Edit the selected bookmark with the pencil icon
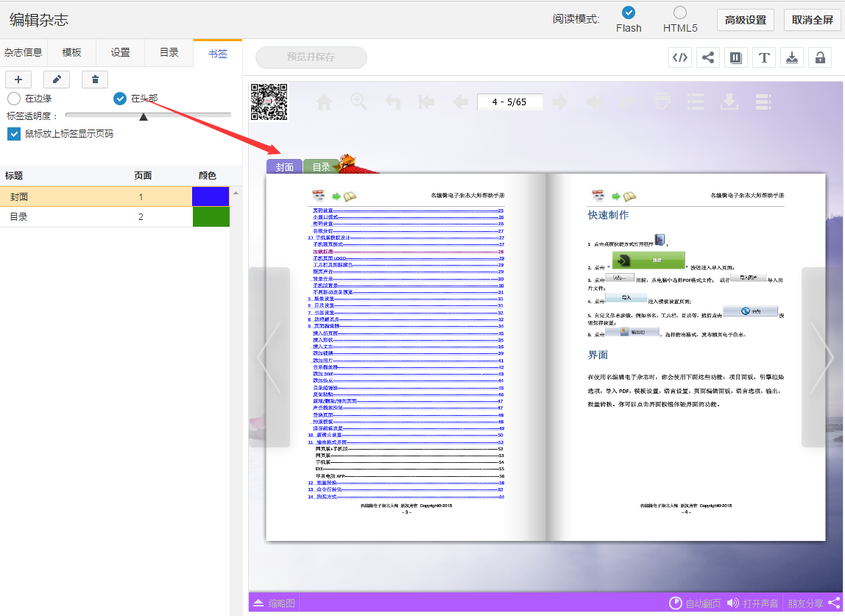The height and width of the screenshot is (616, 845). 57,79
